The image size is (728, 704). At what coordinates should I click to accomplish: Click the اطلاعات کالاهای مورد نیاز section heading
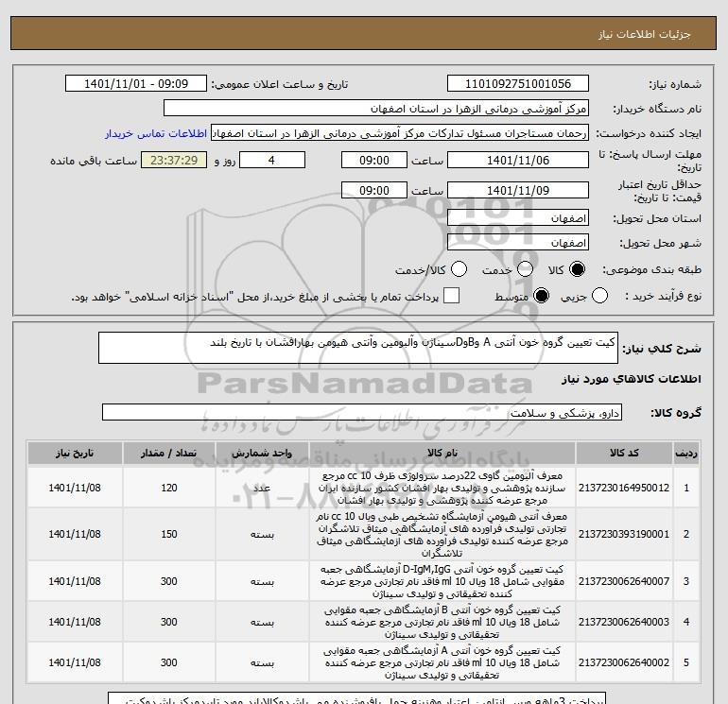(631, 379)
